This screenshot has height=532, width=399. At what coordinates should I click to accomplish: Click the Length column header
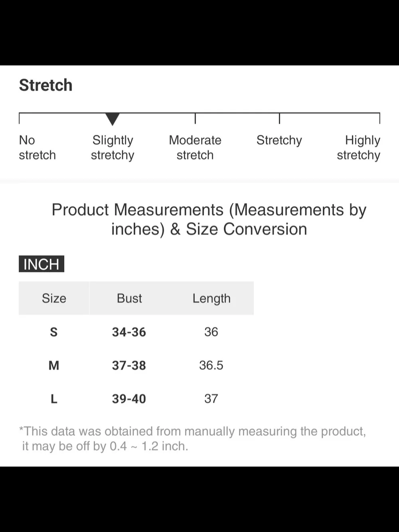pyautogui.click(x=211, y=299)
